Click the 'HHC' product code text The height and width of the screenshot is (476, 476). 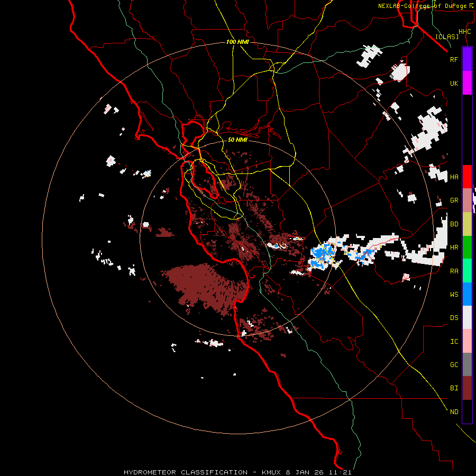[465, 32]
